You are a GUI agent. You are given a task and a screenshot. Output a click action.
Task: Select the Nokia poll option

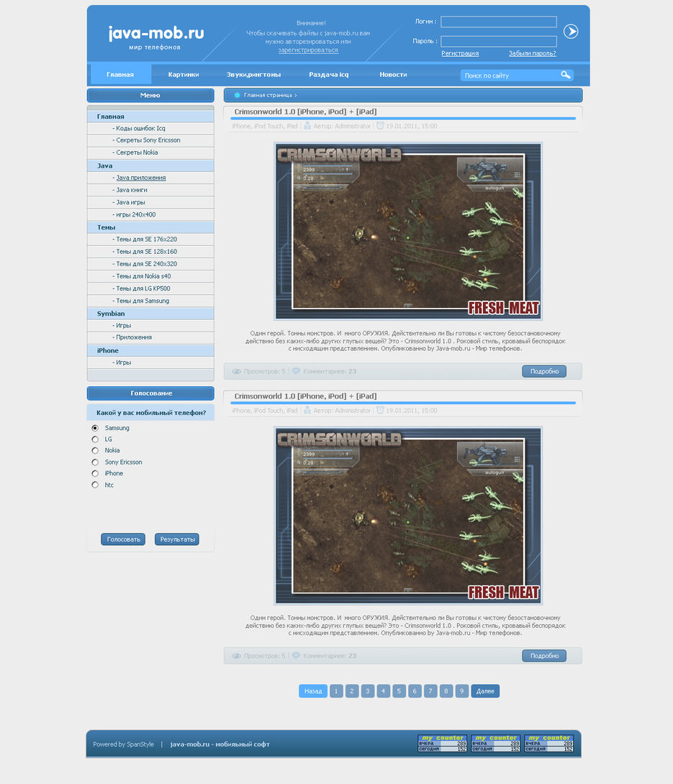point(95,450)
